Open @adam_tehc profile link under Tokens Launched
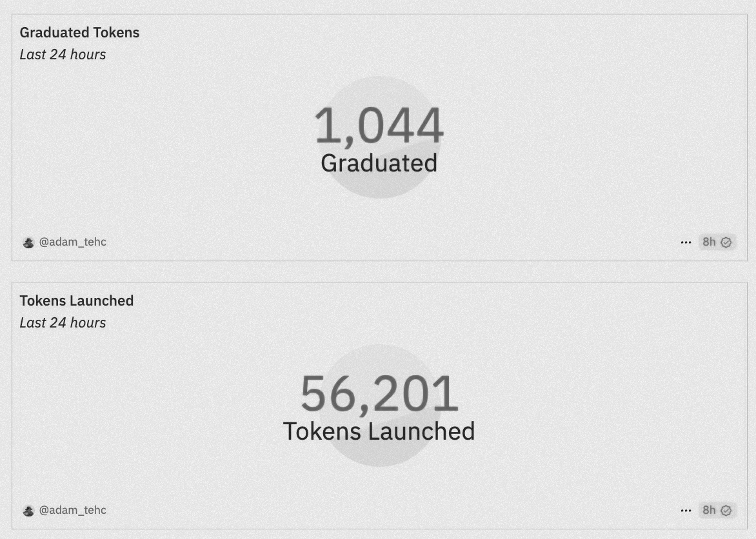 coord(73,511)
